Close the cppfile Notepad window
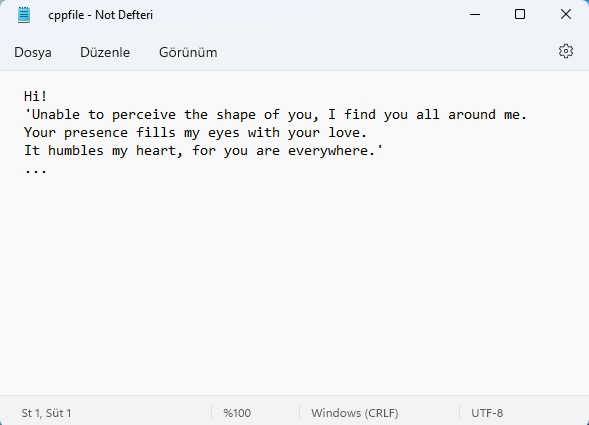 (566, 15)
